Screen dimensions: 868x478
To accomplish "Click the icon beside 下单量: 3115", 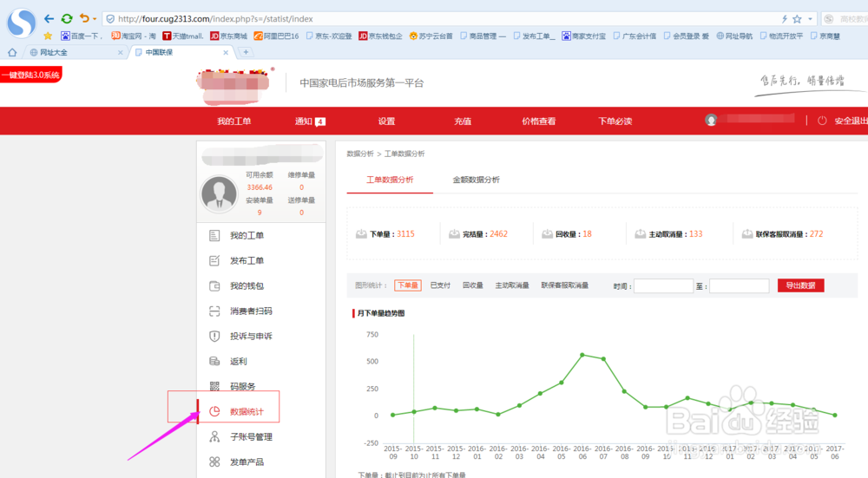I will [361, 234].
